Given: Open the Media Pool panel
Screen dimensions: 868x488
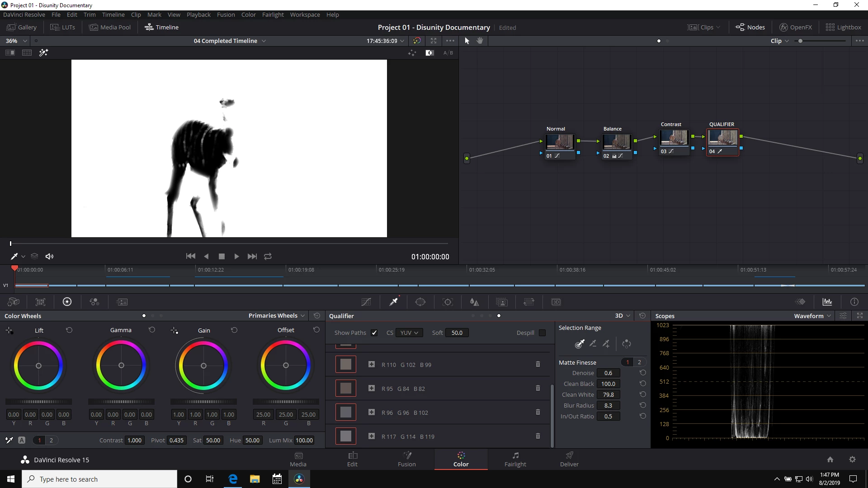Looking at the screenshot, I should click(110, 27).
